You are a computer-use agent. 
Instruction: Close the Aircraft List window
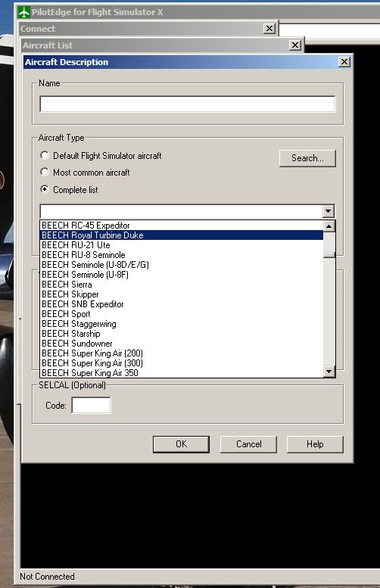(295, 45)
